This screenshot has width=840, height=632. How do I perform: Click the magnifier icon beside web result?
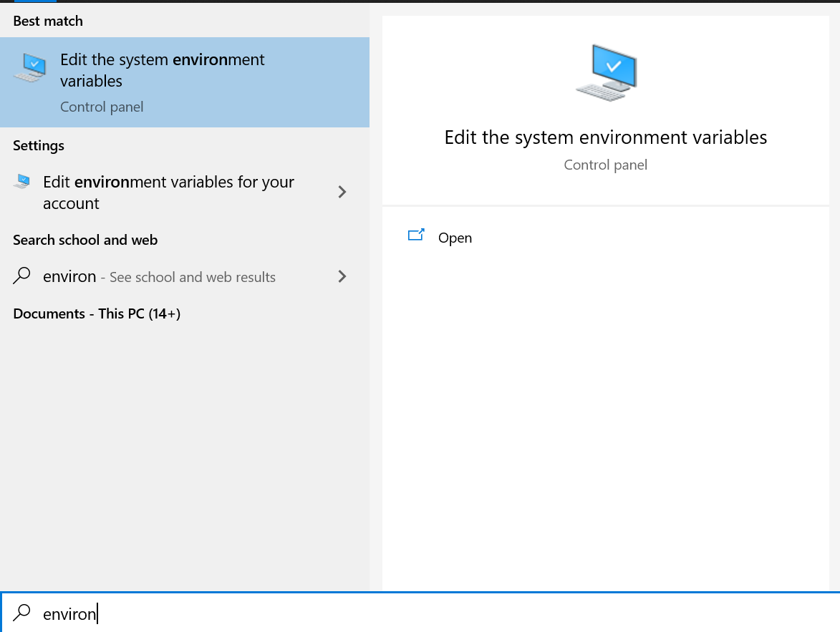pos(22,276)
